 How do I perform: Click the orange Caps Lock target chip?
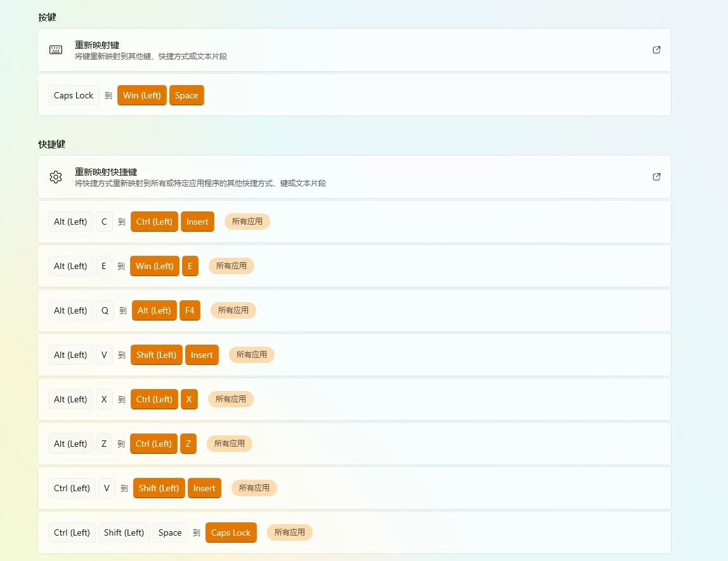click(231, 532)
